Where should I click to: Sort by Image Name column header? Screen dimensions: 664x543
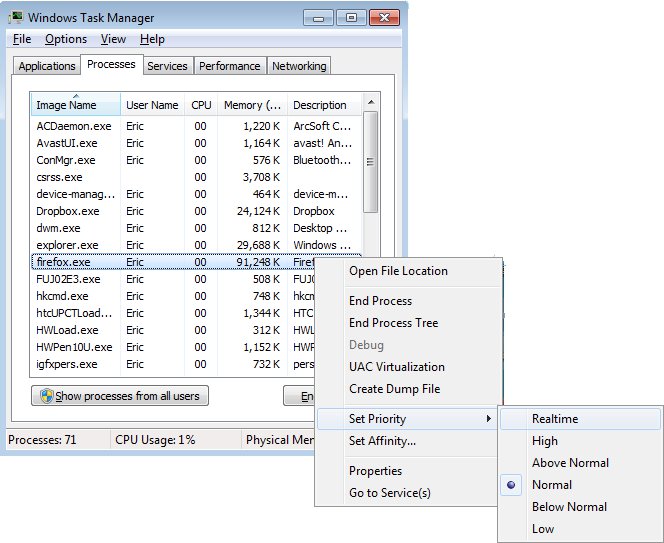pos(76,105)
